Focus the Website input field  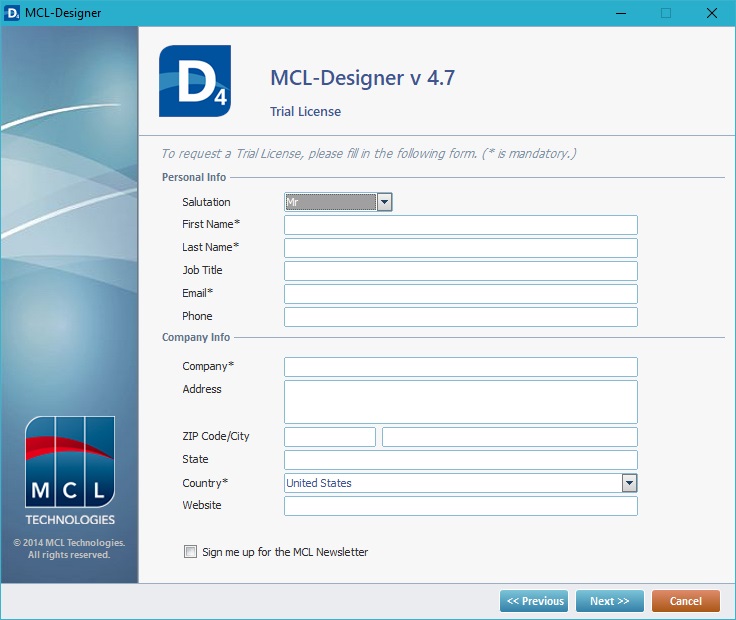pyautogui.click(x=460, y=506)
